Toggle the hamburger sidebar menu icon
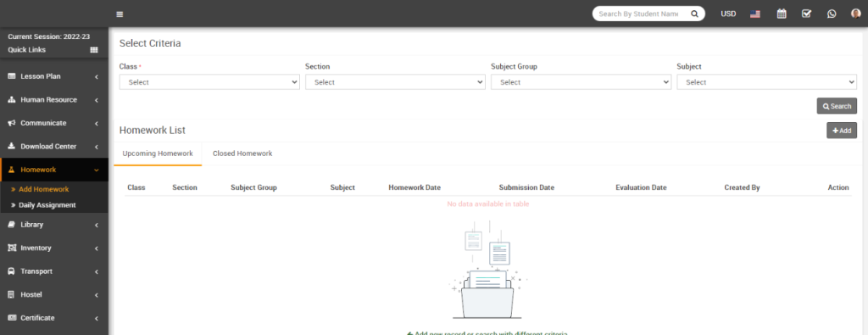 120,14
